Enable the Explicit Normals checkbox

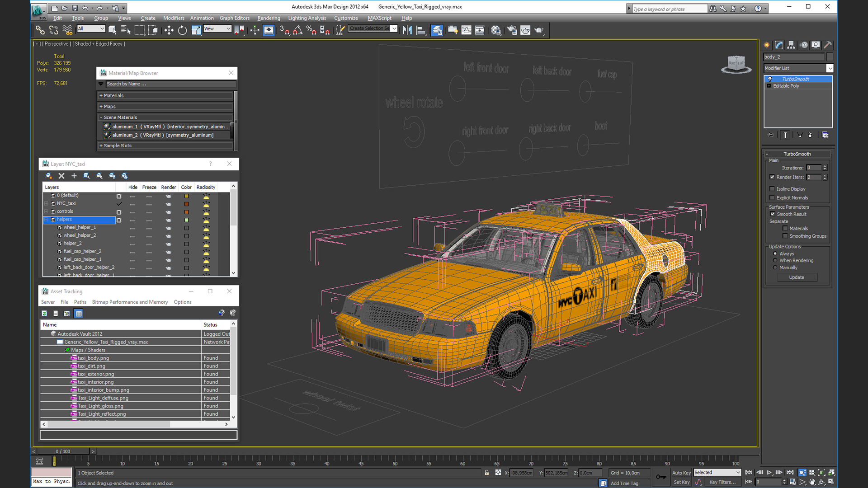[772, 197]
